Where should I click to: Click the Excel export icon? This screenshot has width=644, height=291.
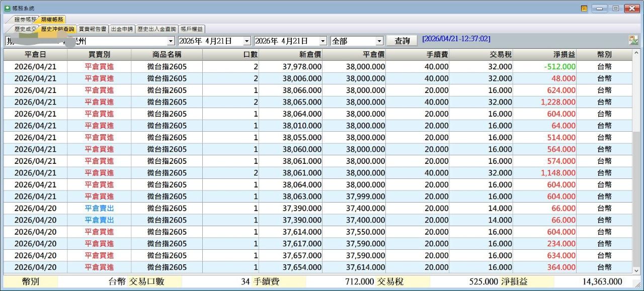(633, 41)
